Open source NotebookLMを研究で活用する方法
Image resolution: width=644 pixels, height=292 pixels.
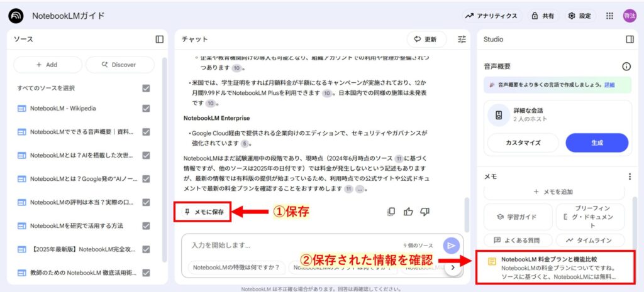pos(76,226)
